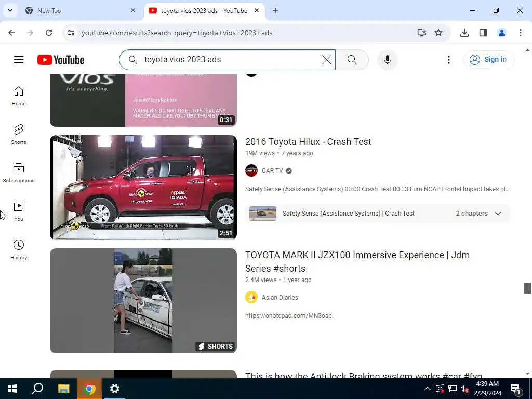532x399 pixels.
Task: Clear the search query with X
Action: (326, 60)
